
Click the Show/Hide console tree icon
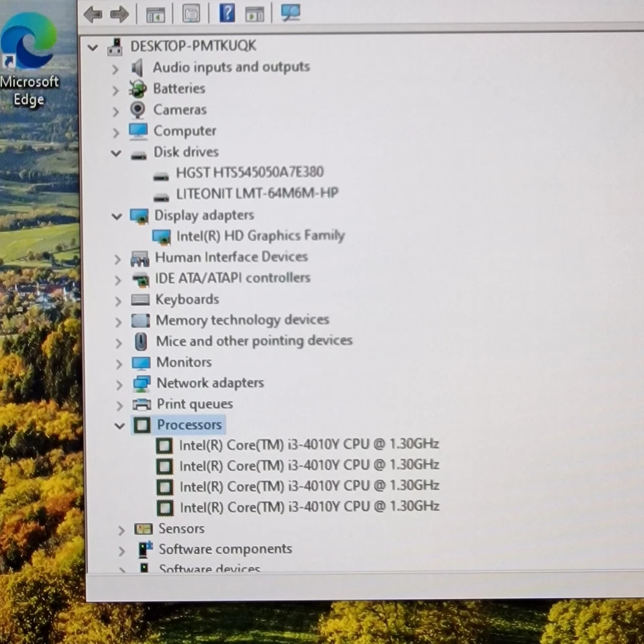(x=156, y=13)
